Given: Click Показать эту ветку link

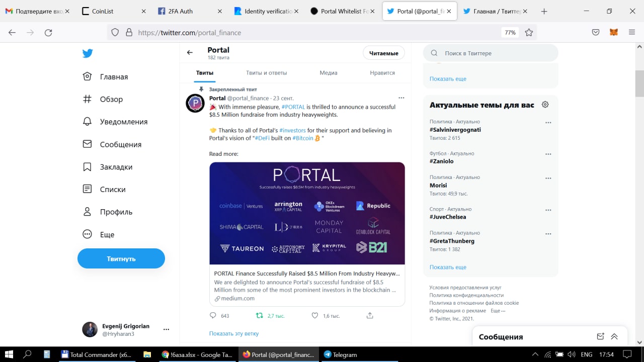Looking at the screenshot, I should 234,333.
